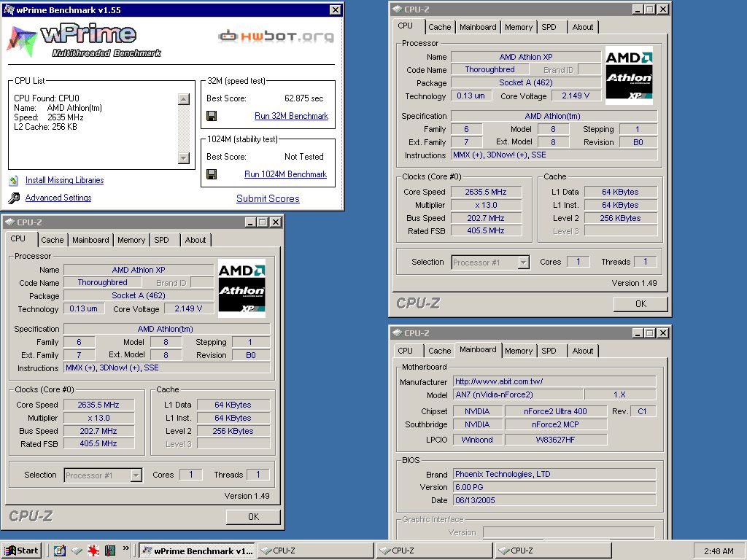
Task: Click the first quick launch icon on taskbar
Action: click(60, 551)
